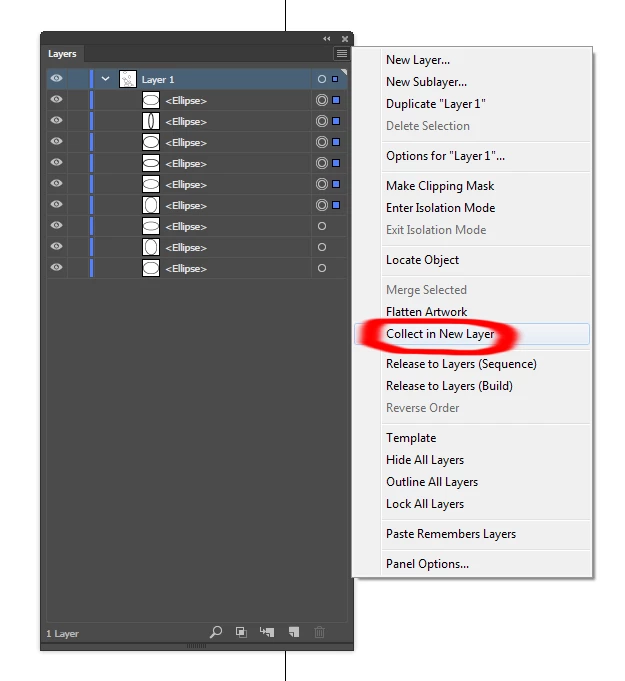Select the Layer 1 name row
This screenshot has width=625, height=681.
(196, 79)
